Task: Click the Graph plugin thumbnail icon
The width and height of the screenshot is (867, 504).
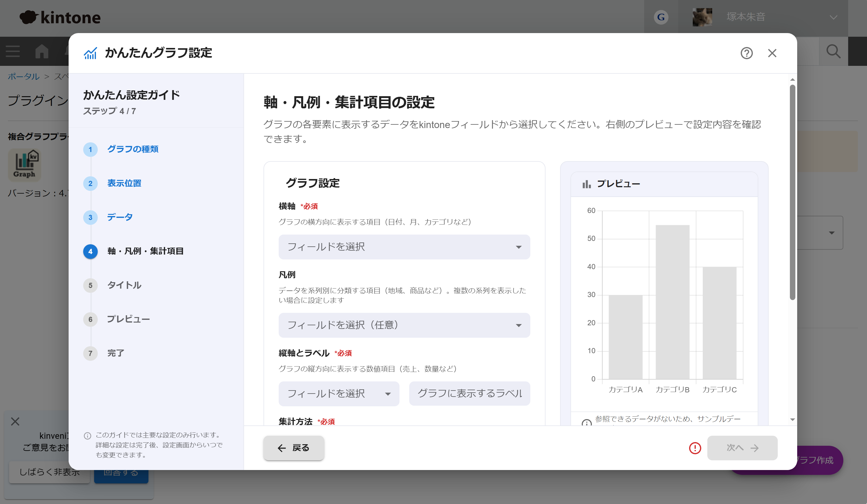Action: (24, 165)
